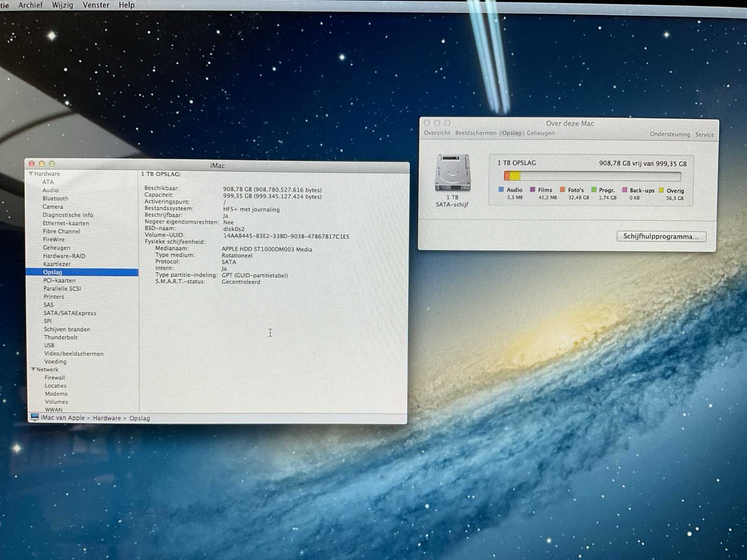The width and height of the screenshot is (747, 560).
Task: Collapse the Netwerk section triangle
Action: coord(33,369)
